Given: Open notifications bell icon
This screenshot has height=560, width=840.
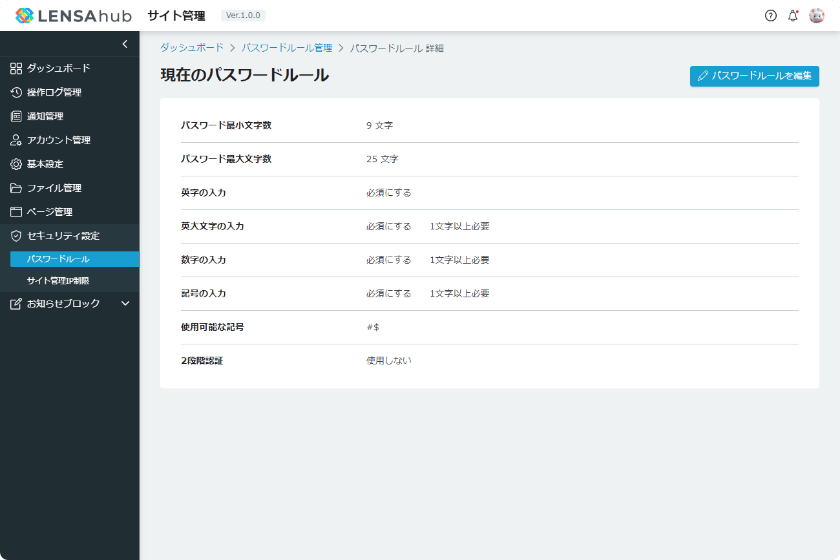Looking at the screenshot, I should tap(793, 16).
